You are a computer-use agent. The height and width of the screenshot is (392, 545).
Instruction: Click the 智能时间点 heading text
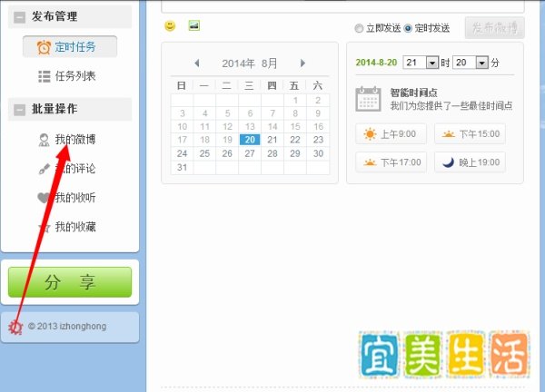tap(413, 93)
